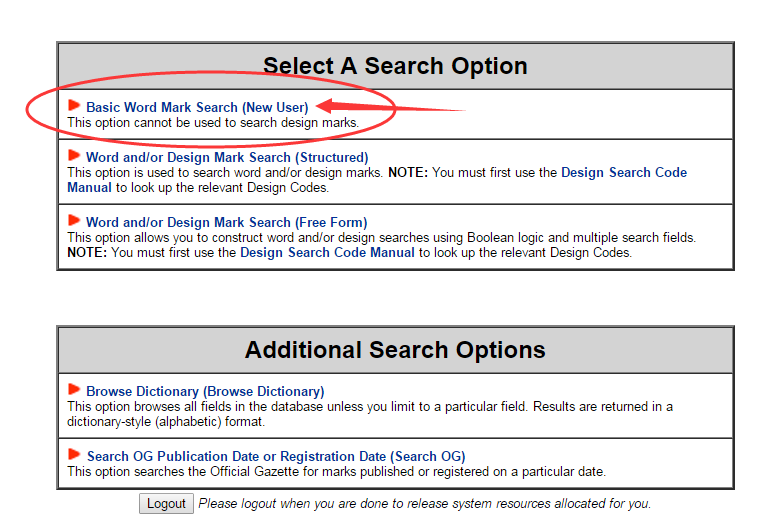Viewport: 777px width, 526px height.
Task: Click the Logout button
Action: point(166,504)
